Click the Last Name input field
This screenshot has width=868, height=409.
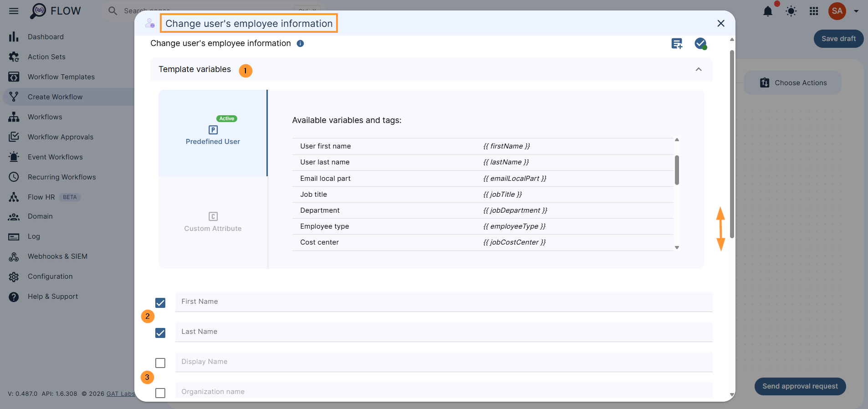tap(444, 332)
